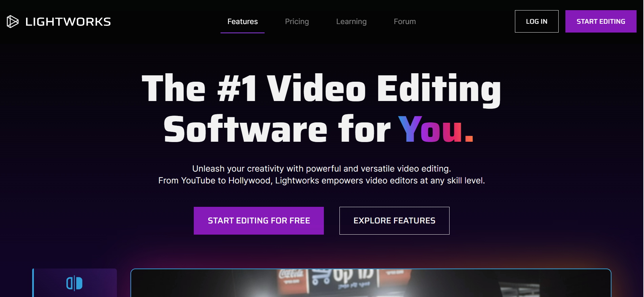The height and width of the screenshot is (297, 644).
Task: Click the Lightworks play-triangle logo icon
Action: 13,22
